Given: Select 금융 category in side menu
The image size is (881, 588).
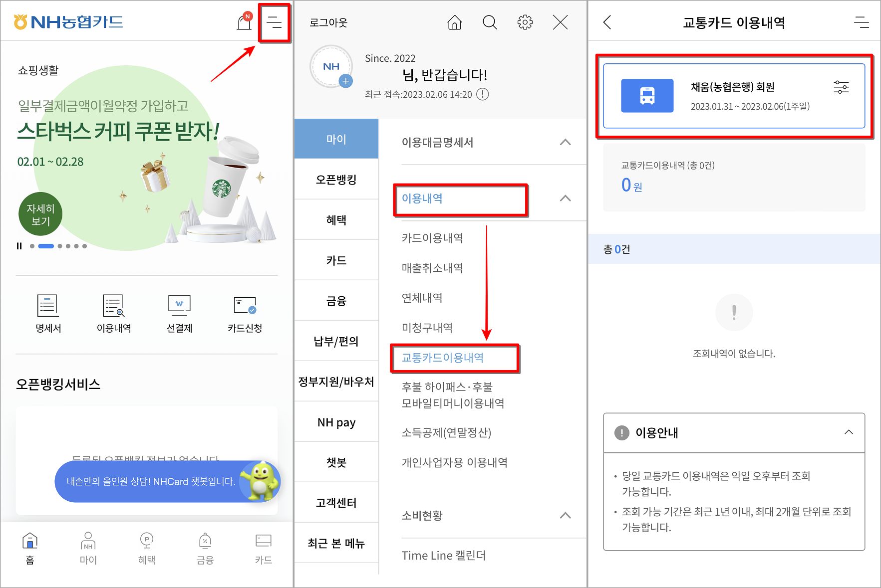Looking at the screenshot, I should 336,301.
